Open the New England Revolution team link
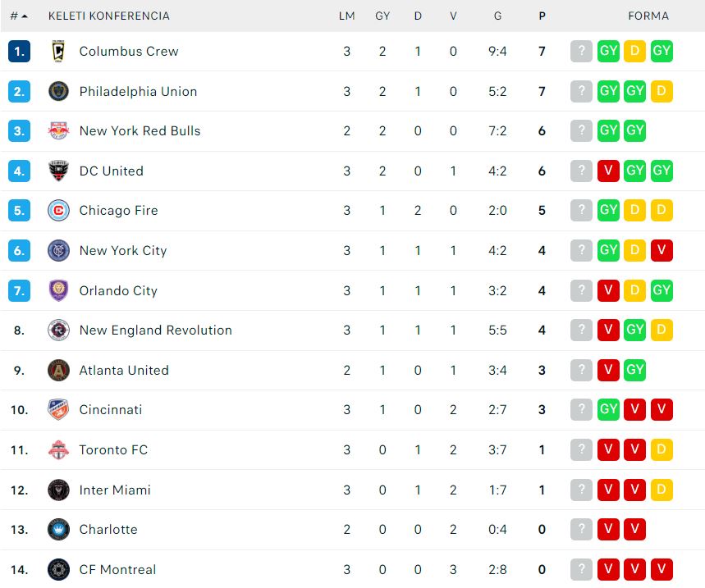Viewport: 705px width, 588px height. [x=156, y=330]
